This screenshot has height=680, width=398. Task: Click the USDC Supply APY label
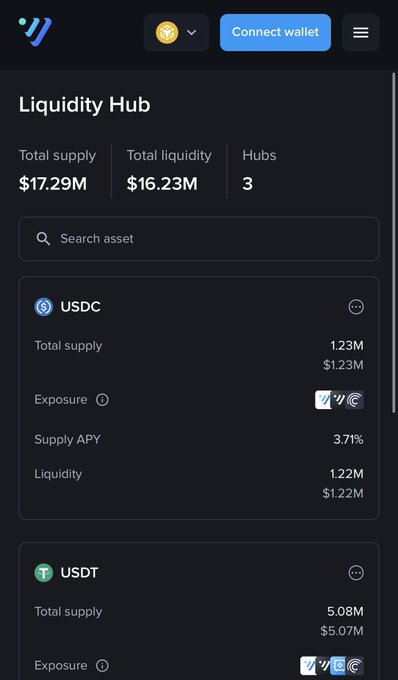click(67, 440)
